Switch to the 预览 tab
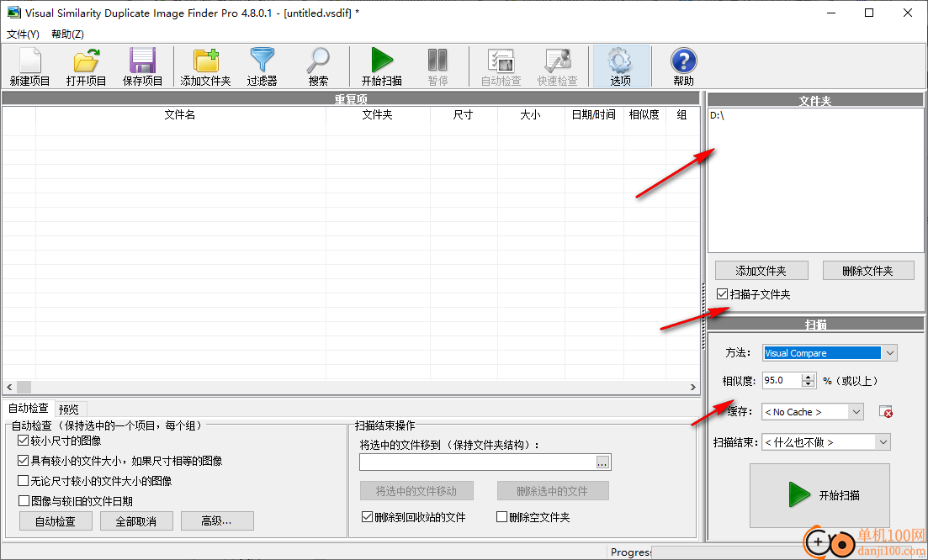The width and height of the screenshot is (928, 560). pyautogui.click(x=69, y=409)
